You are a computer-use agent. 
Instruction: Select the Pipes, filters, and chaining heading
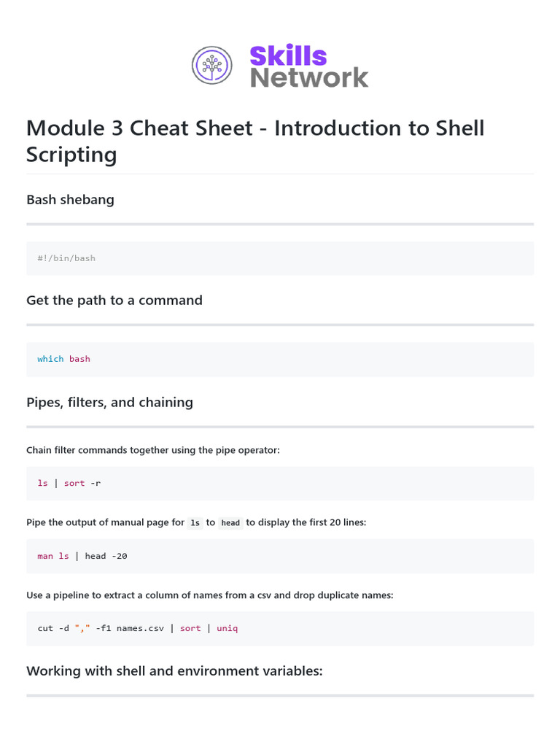tap(109, 402)
